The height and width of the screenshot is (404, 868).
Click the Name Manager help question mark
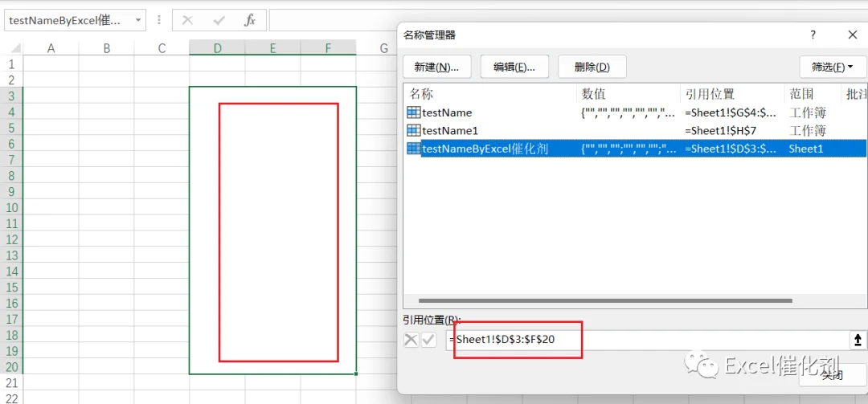(813, 35)
